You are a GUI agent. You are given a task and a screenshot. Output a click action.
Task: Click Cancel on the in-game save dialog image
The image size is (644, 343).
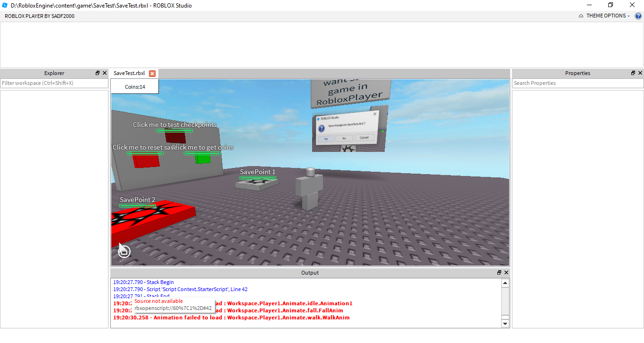point(364,137)
